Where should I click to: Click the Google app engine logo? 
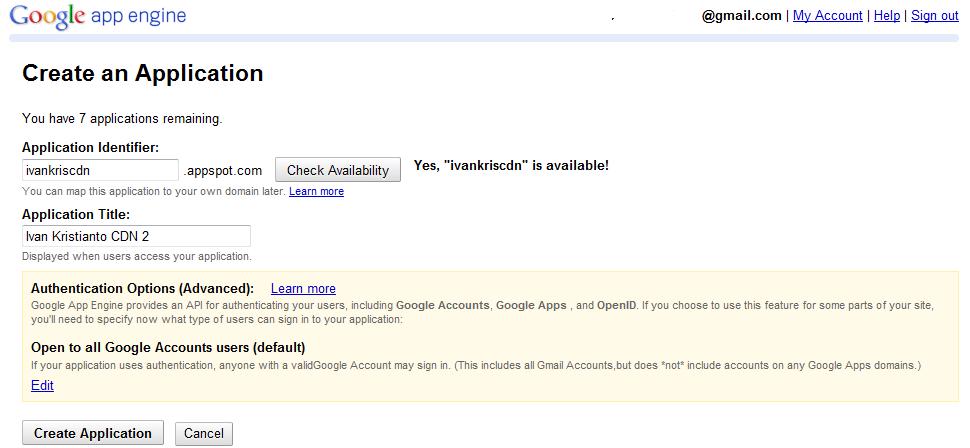pos(98,15)
